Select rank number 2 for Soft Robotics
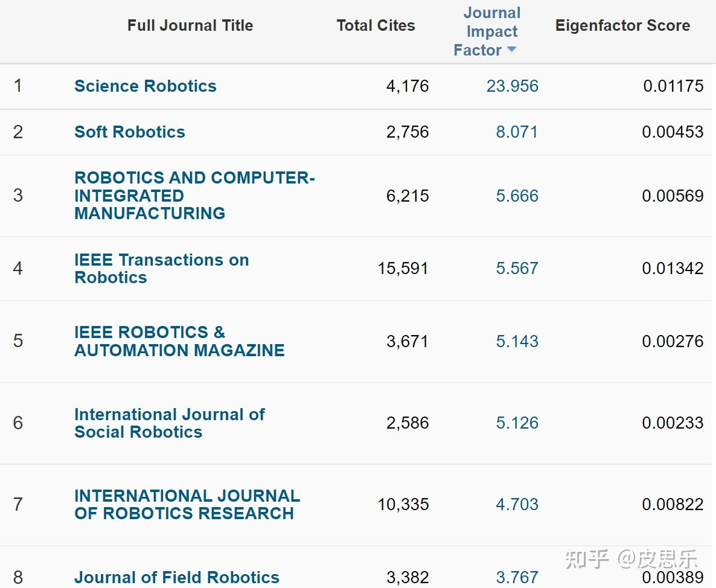 point(18,132)
